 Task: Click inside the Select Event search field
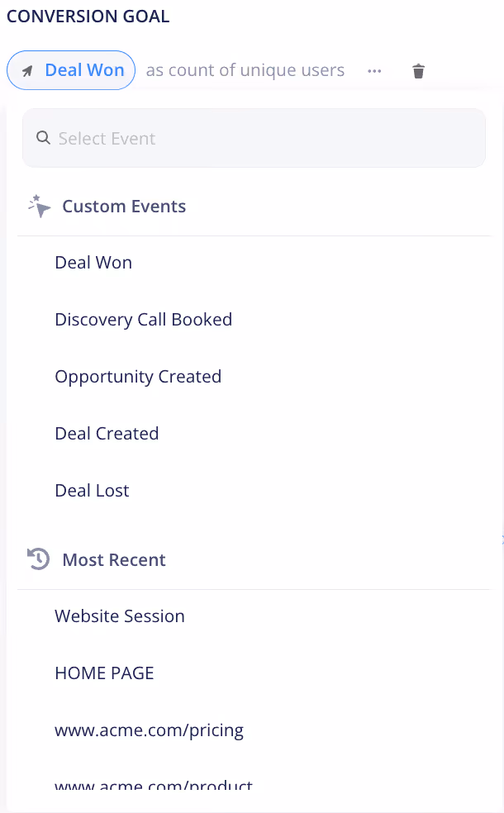[248, 137]
